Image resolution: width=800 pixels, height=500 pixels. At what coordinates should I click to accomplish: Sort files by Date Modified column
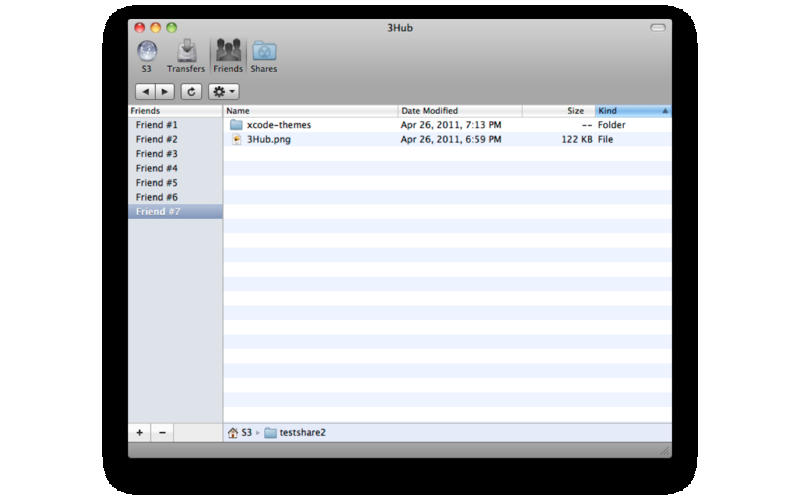[x=458, y=111]
